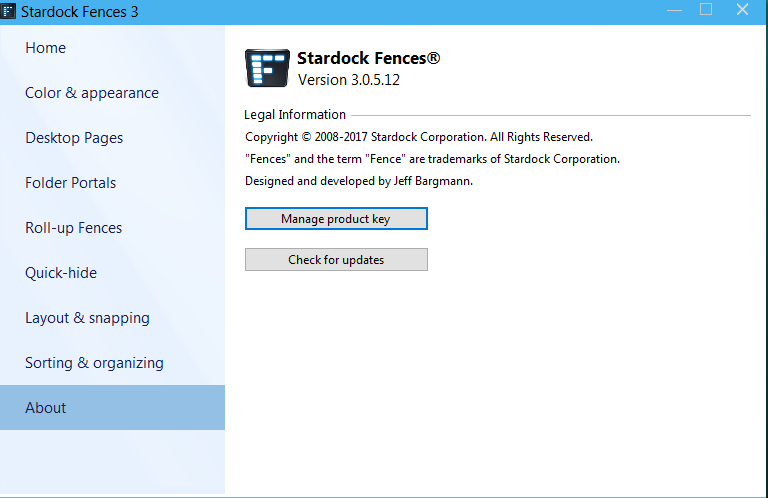Viewport: 768px width, 498px height.
Task: Click the Fences trademarks notice line
Action: coord(432,159)
